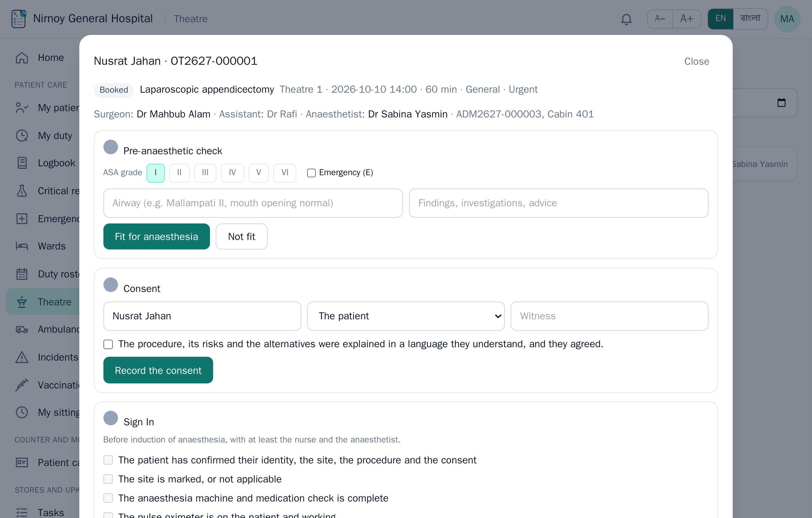The image size is (812, 518).
Task: Click the Ambulance vehicle icon
Action: pos(22,329)
